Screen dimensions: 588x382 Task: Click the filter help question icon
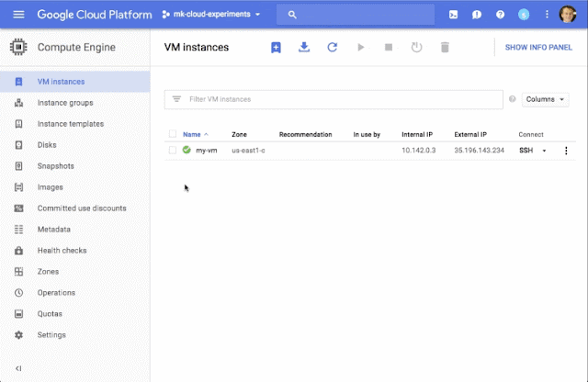(x=513, y=99)
